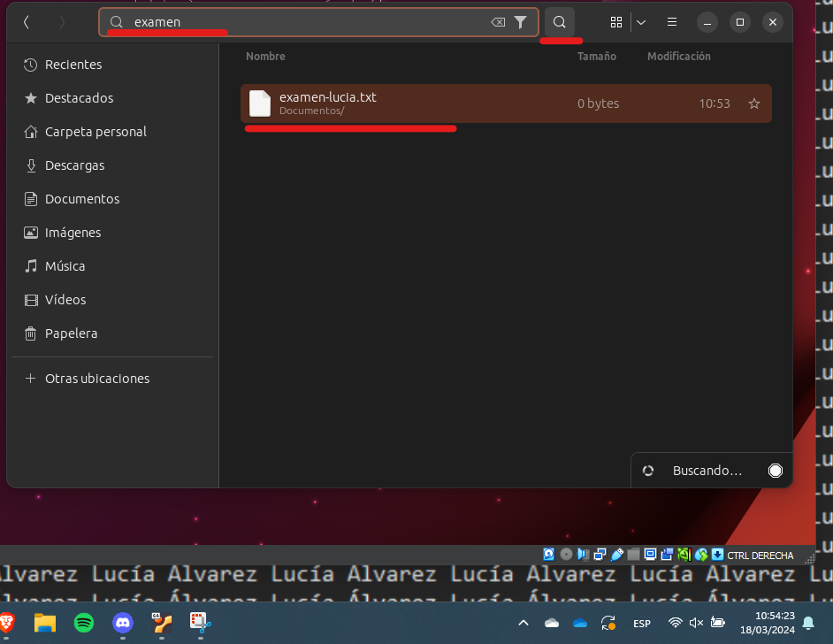Expand Otras ubicaciones
Screen dimensions: 833x644
point(97,379)
